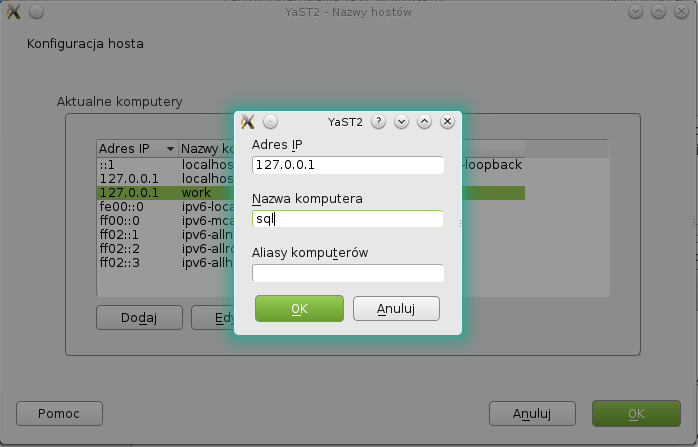The height and width of the screenshot is (447, 698).
Task: Click the up arrow button in the Nazwy hostów titlebar
Action: click(x=657, y=12)
